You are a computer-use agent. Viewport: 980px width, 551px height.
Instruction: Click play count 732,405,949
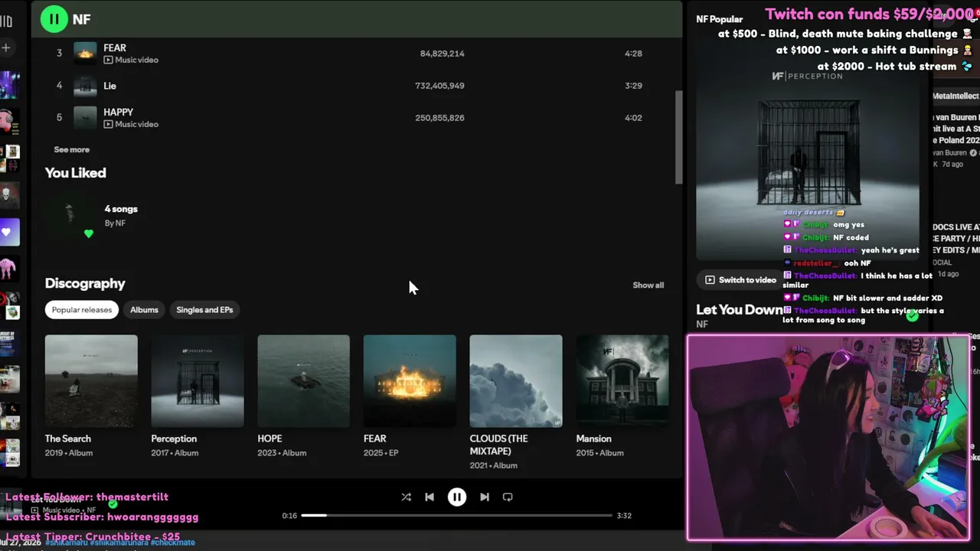[440, 86]
